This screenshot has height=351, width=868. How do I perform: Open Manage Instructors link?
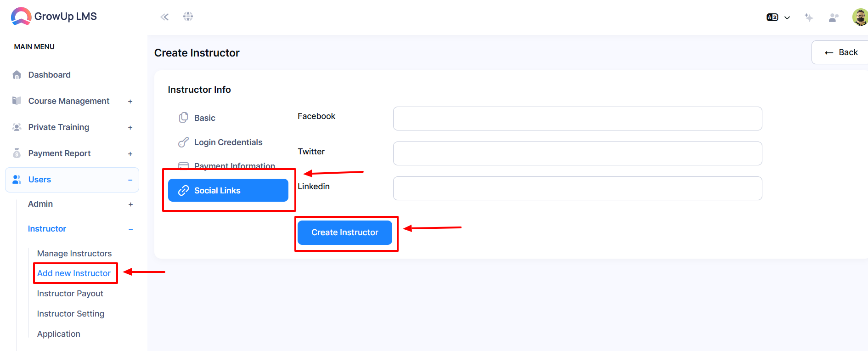pos(74,254)
